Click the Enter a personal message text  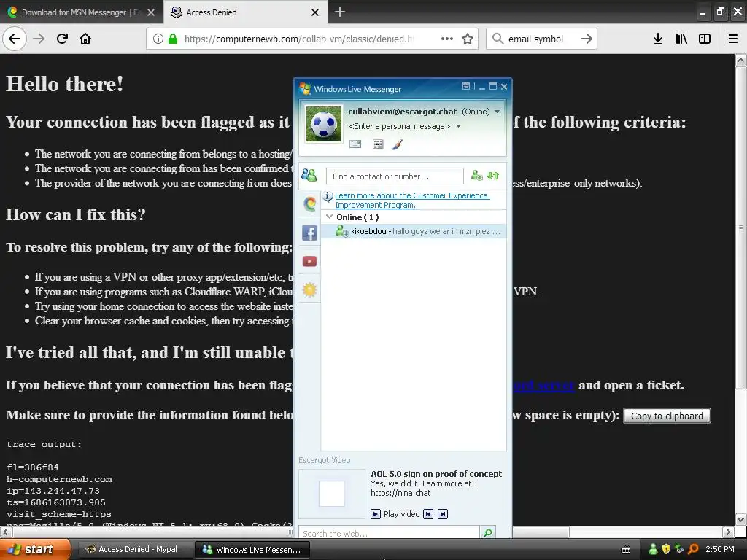click(x=399, y=126)
